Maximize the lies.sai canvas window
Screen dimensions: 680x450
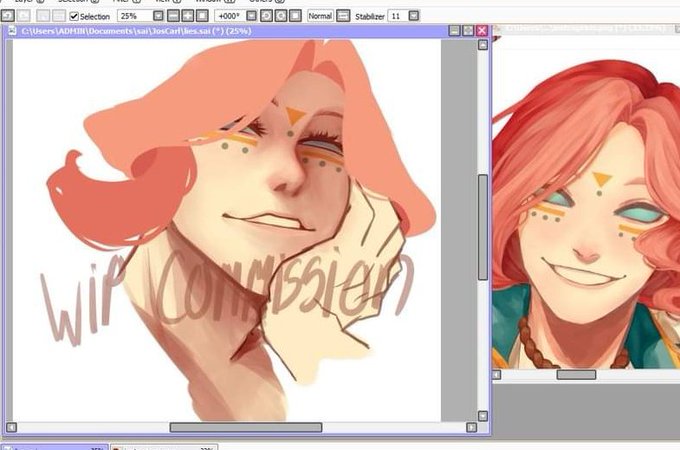[x=468, y=30]
